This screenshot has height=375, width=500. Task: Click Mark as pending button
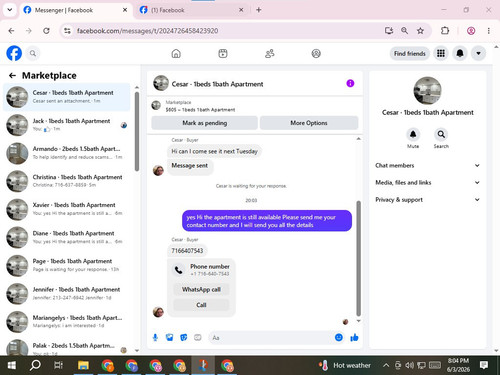(x=204, y=123)
